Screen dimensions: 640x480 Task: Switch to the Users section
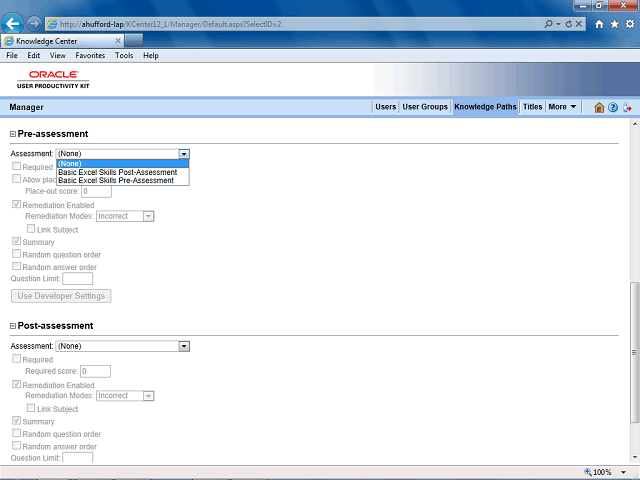pyautogui.click(x=385, y=107)
